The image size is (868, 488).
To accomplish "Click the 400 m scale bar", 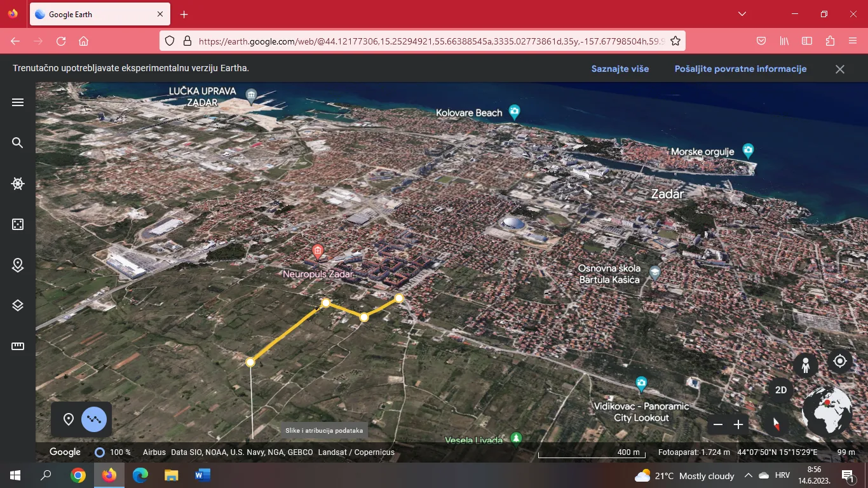I will (592, 453).
